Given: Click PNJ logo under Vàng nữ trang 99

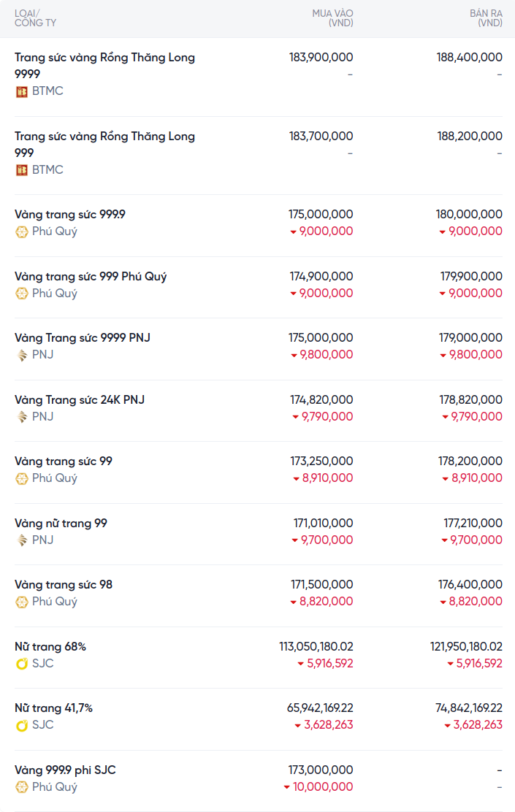Looking at the screenshot, I should click(x=22, y=540).
